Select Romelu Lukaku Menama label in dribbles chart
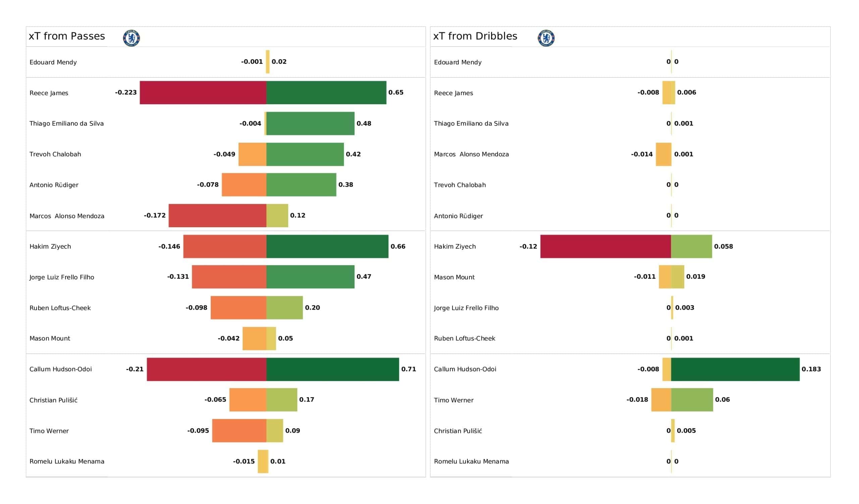The height and width of the screenshot is (504, 859). (471, 461)
